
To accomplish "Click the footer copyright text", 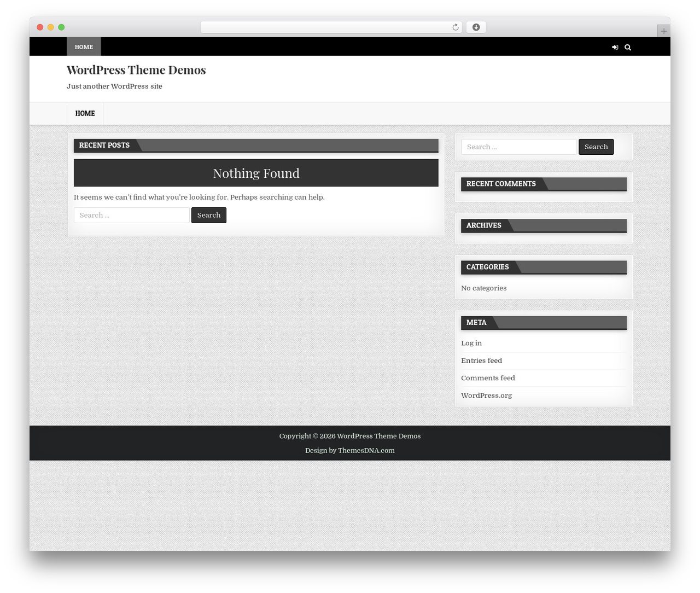I will point(350,436).
